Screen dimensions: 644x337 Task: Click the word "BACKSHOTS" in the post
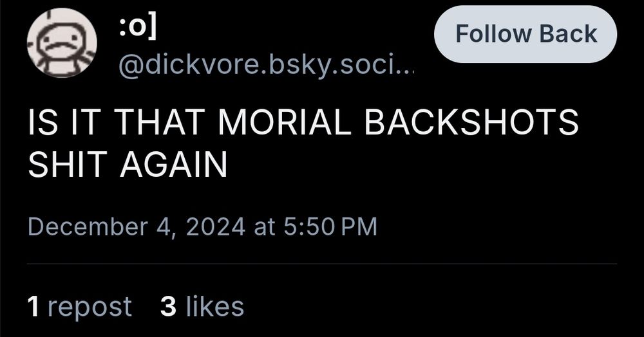[471, 121]
